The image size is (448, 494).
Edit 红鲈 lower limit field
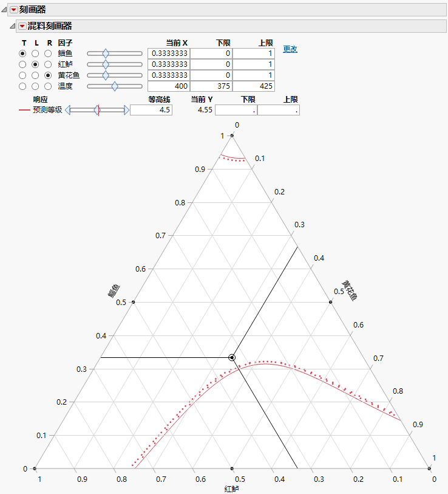[211, 64]
